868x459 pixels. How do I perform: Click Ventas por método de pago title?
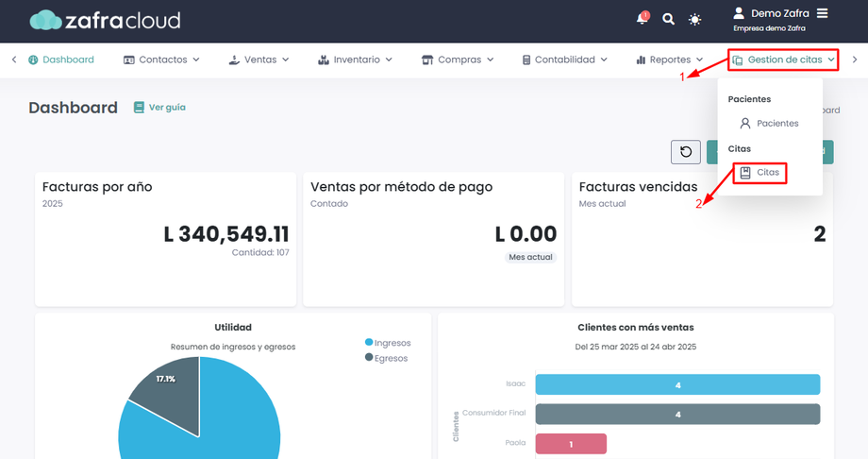point(401,187)
